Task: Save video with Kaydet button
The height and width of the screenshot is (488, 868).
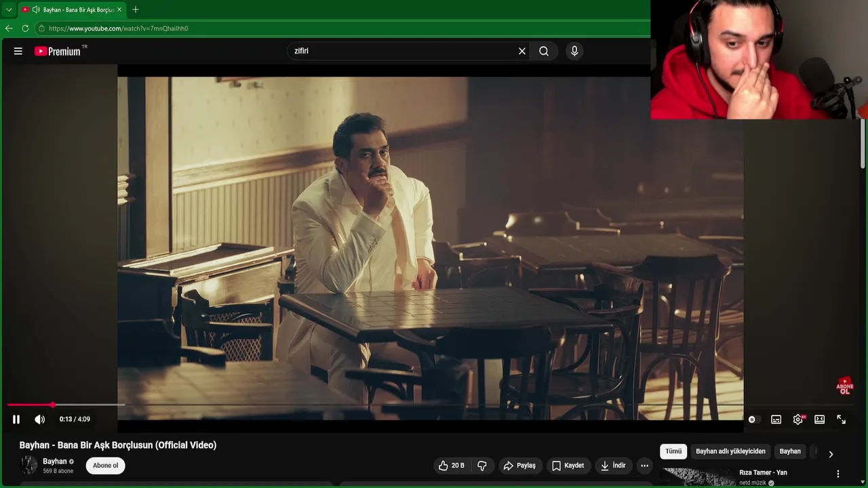Action: (568, 466)
